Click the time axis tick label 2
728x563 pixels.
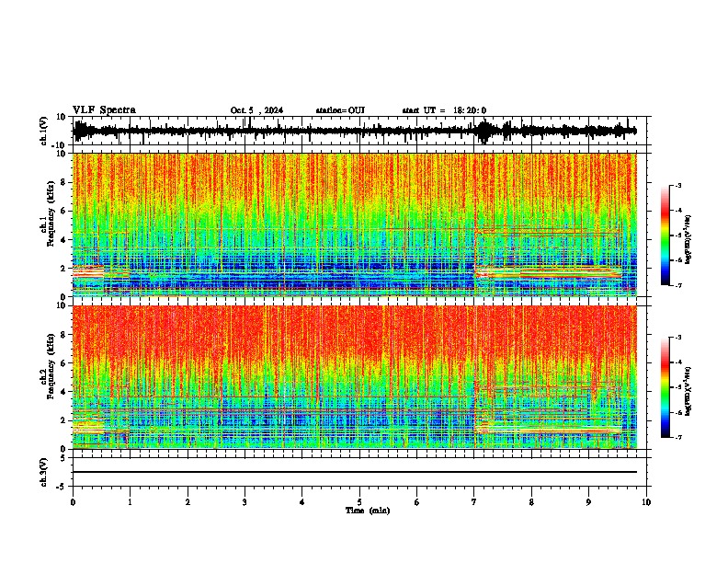tap(188, 502)
